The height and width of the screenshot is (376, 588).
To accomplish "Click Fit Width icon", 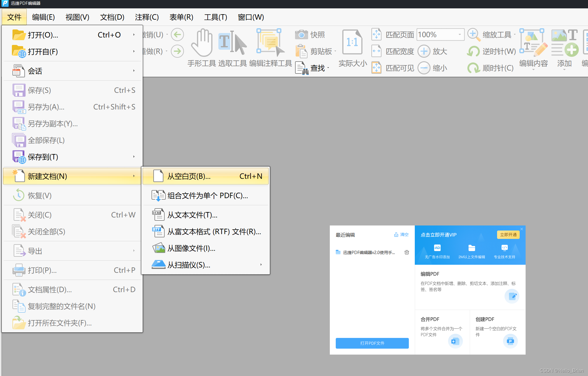I will pyautogui.click(x=376, y=51).
